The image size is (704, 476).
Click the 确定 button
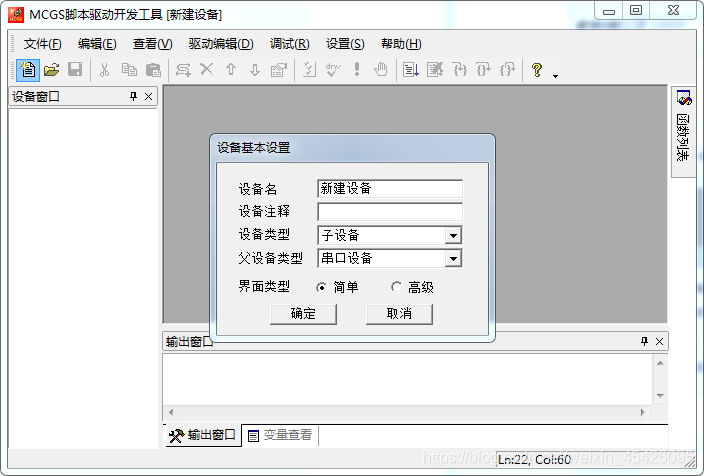coord(303,313)
